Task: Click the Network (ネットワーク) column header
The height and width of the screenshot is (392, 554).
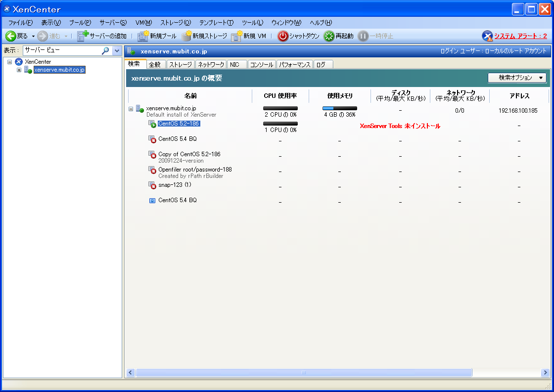Action: point(460,96)
